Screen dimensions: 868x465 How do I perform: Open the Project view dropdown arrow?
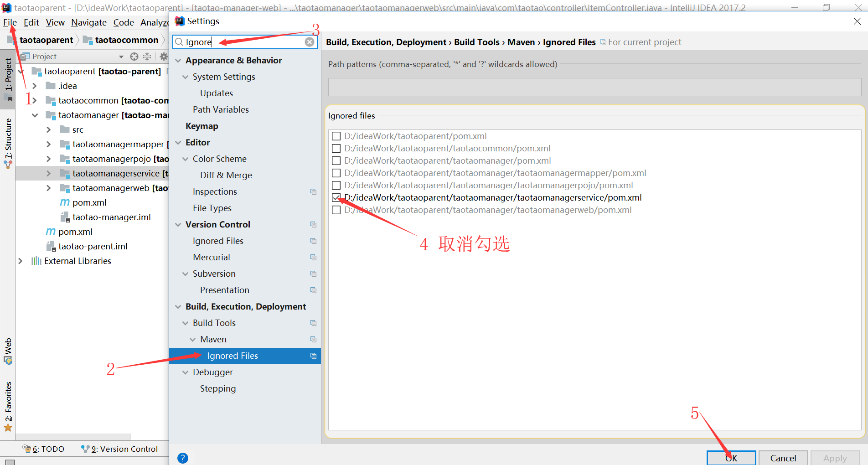(x=121, y=57)
